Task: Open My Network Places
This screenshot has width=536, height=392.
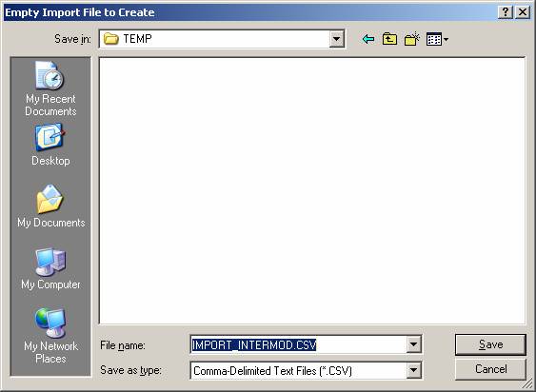Action: pos(50,336)
